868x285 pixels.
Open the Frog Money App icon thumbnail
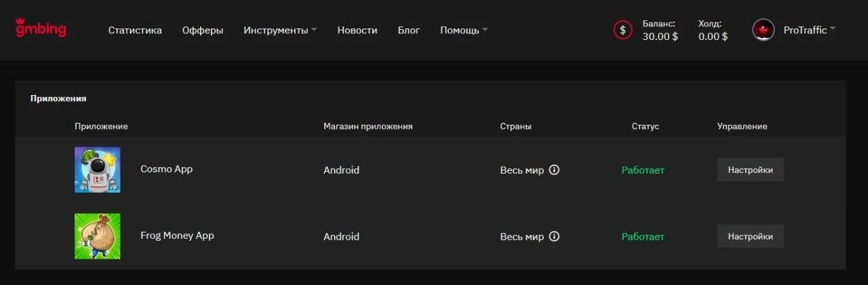point(98,236)
